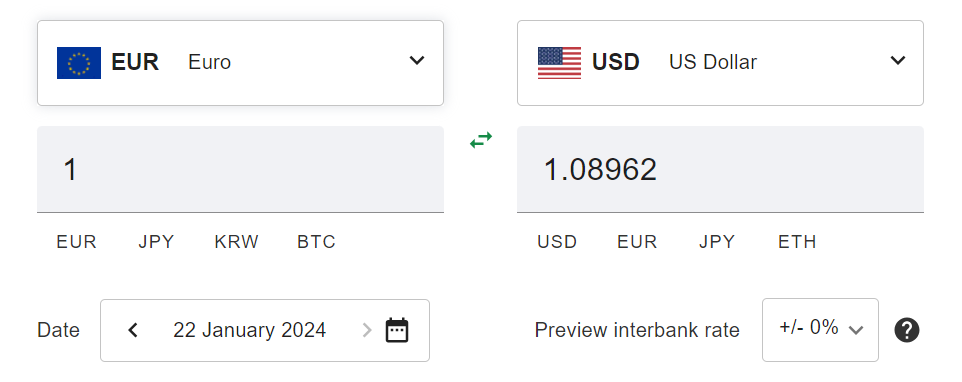Choose BTC quick currency option
This screenshot has width=962, height=382.
pos(317,242)
